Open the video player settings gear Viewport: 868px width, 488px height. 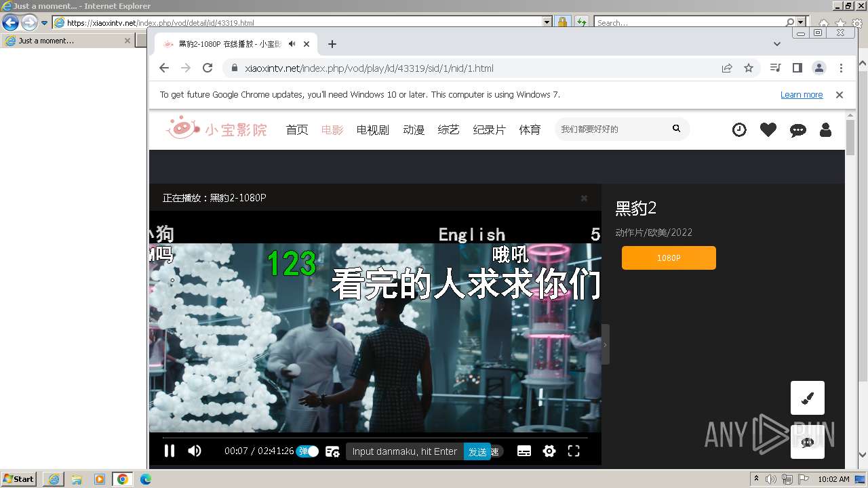[x=549, y=451]
